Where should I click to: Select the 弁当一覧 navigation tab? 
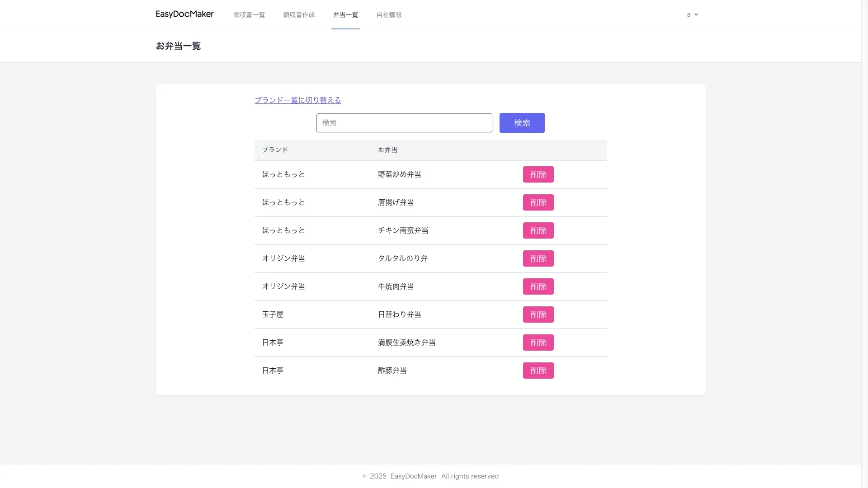click(345, 15)
